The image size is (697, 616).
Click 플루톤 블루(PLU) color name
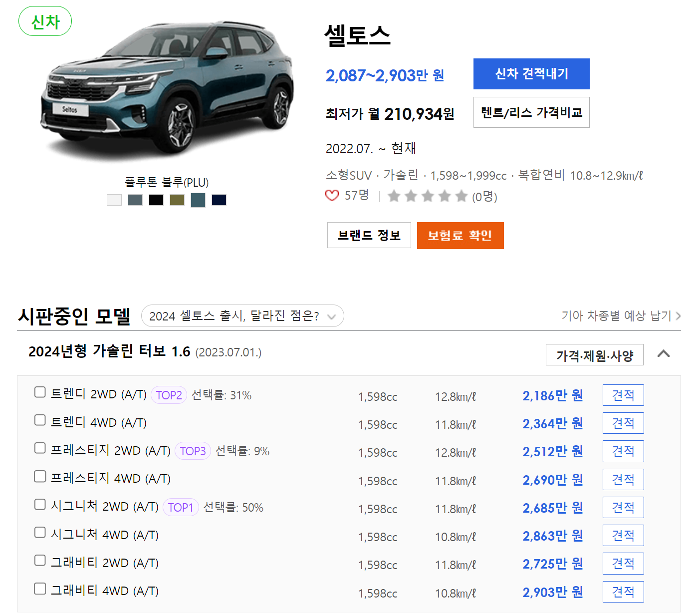pos(167,182)
